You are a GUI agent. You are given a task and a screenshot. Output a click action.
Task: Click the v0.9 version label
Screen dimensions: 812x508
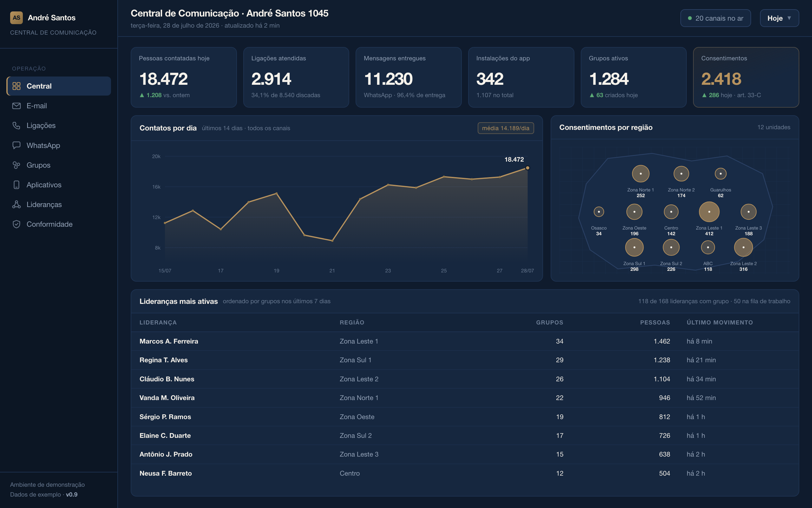click(x=71, y=495)
